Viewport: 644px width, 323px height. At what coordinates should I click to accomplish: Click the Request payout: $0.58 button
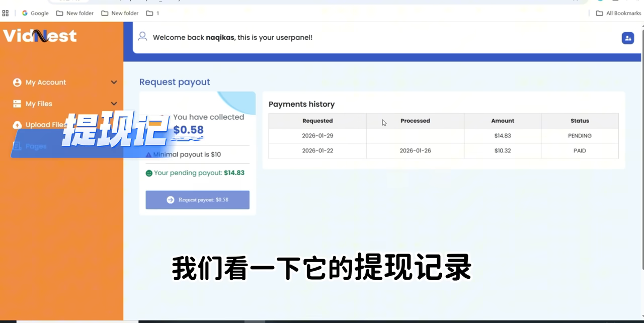[197, 200]
